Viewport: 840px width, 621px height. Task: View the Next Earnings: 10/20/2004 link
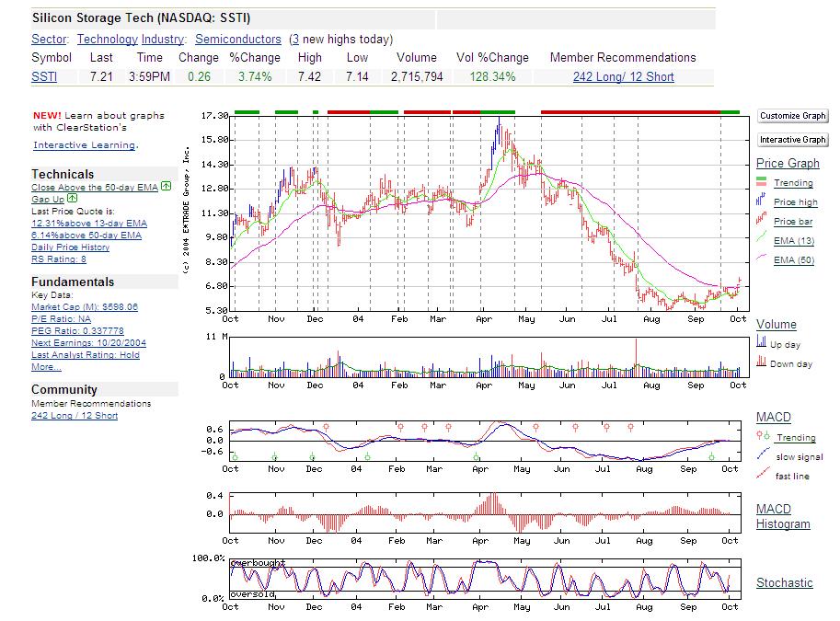(x=88, y=342)
